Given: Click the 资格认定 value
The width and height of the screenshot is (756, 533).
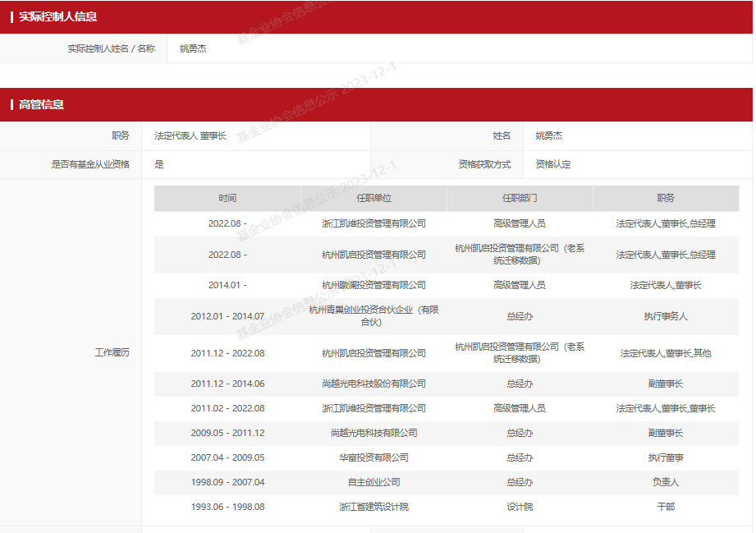Looking at the screenshot, I should [x=553, y=164].
